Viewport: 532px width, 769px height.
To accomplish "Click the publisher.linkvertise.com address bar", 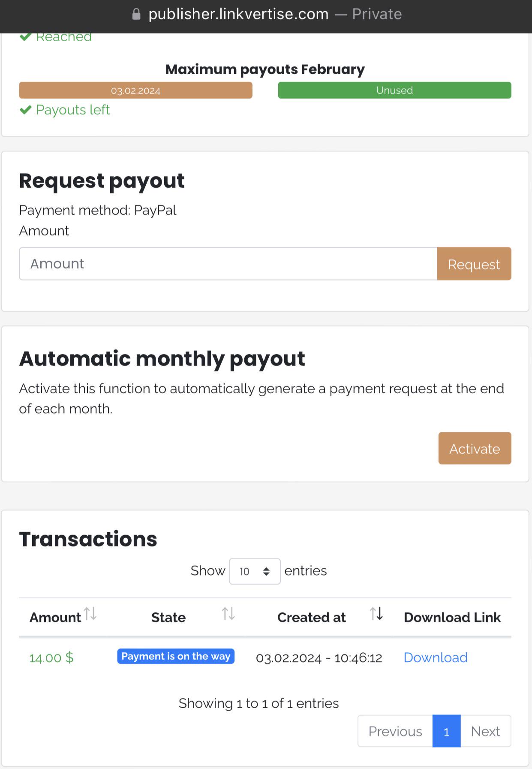I will pyautogui.click(x=238, y=15).
